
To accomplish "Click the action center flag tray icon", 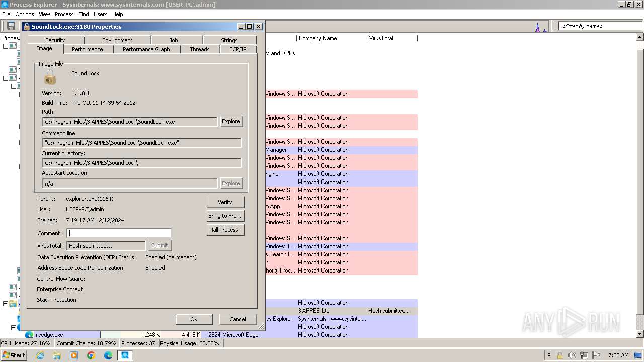I will pos(596,355).
